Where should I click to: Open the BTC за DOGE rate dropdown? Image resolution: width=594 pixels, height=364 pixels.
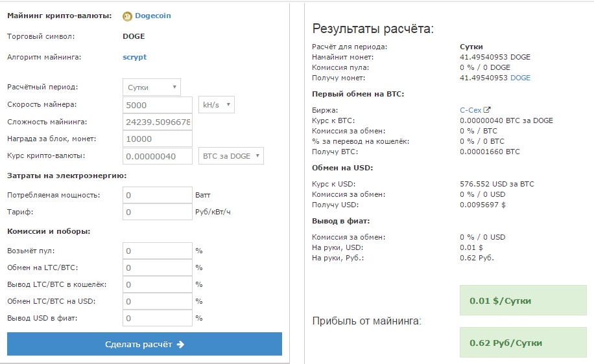(x=230, y=155)
